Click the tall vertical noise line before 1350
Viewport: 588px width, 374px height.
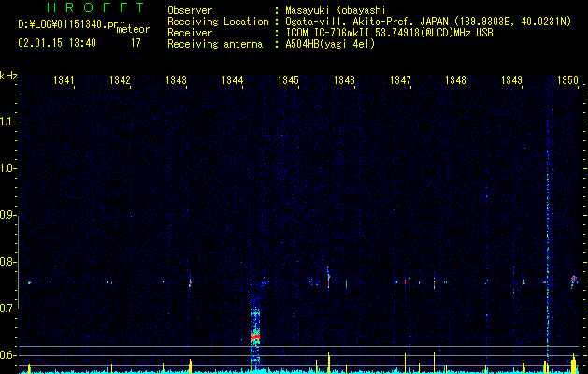pos(548,225)
